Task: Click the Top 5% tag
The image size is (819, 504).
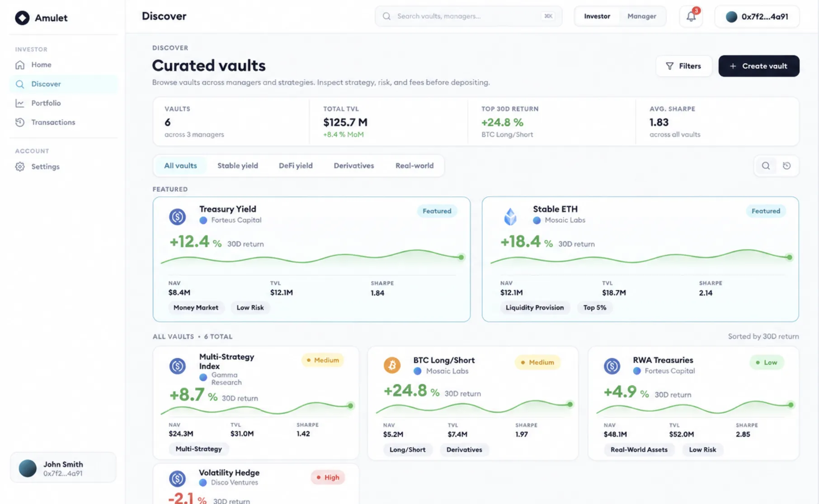Action: 594,308
